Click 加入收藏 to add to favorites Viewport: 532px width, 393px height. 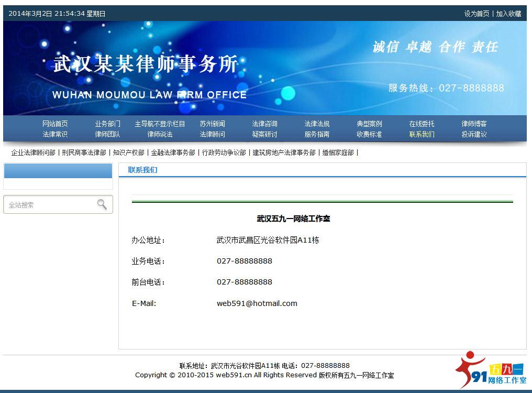pos(508,13)
